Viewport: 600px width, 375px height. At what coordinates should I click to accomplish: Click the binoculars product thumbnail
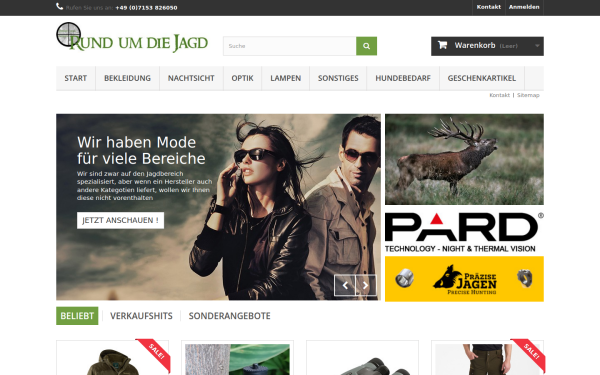tap(362, 360)
